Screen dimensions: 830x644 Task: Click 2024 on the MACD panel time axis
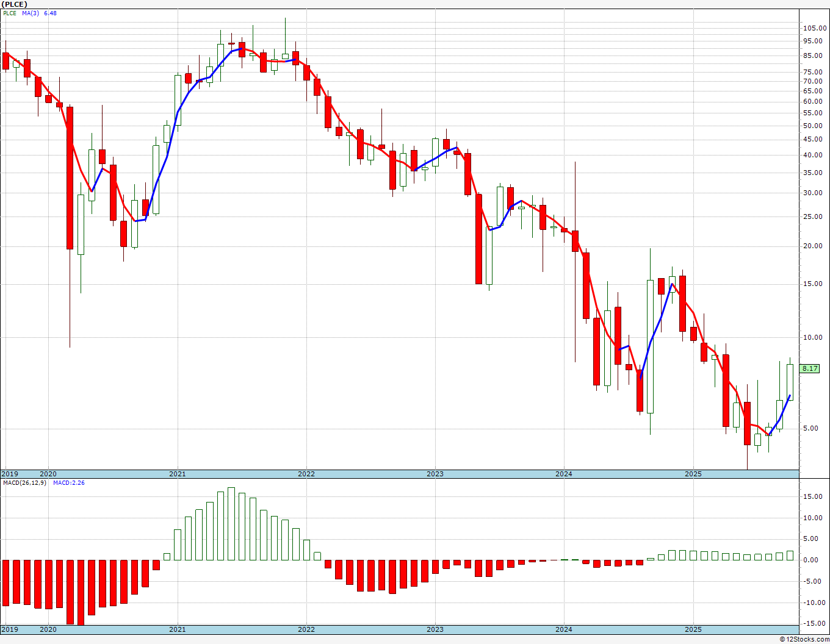pyautogui.click(x=564, y=629)
